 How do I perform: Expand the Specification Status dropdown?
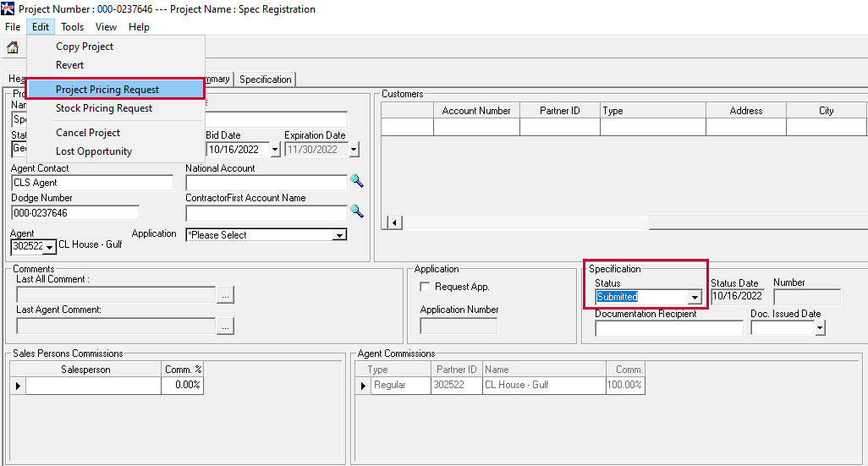coord(695,297)
